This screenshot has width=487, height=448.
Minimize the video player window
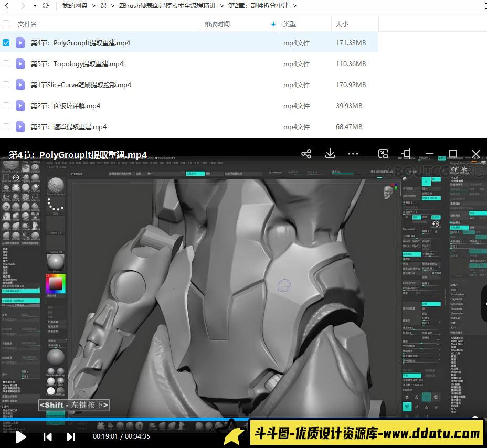(x=430, y=154)
